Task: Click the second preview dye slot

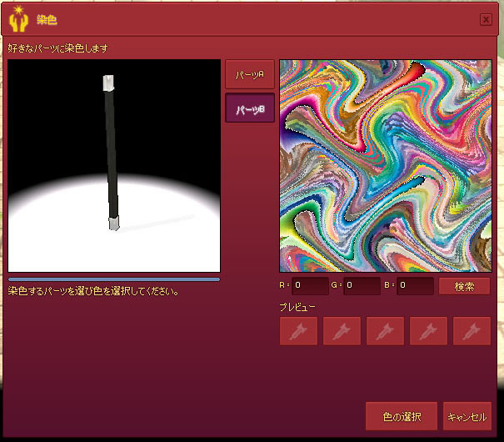Action: pos(342,331)
